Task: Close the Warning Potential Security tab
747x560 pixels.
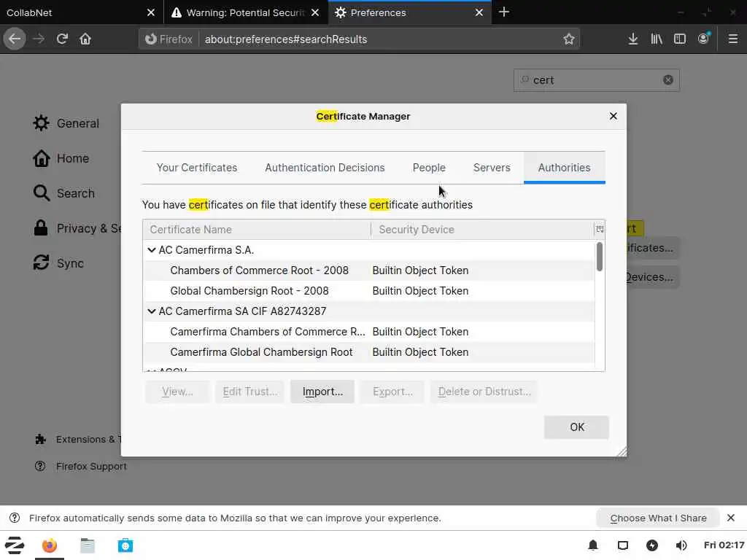Action: point(315,12)
